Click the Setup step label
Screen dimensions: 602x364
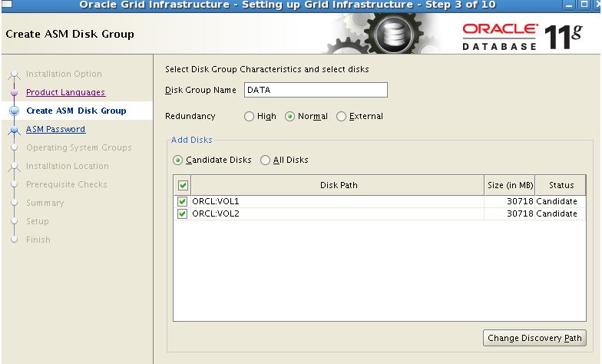pos(37,221)
